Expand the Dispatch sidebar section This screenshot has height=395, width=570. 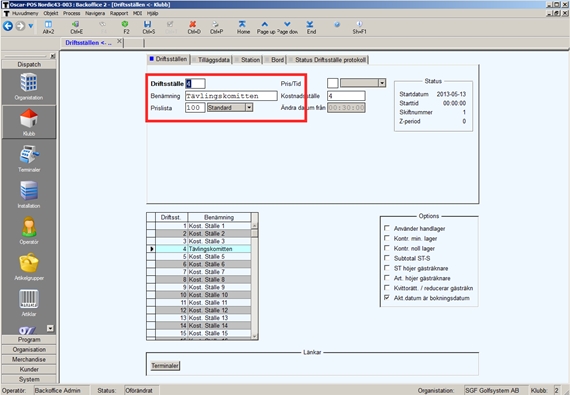pyautogui.click(x=29, y=64)
